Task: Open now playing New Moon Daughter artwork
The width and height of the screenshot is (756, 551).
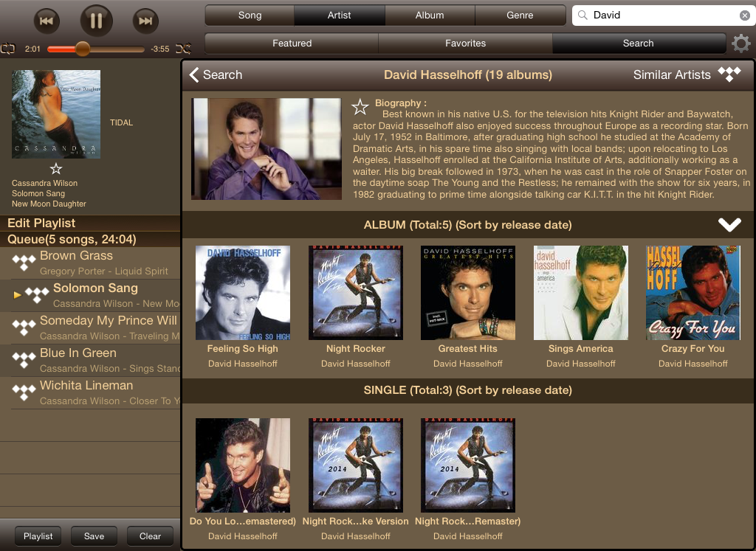Action: [x=56, y=114]
